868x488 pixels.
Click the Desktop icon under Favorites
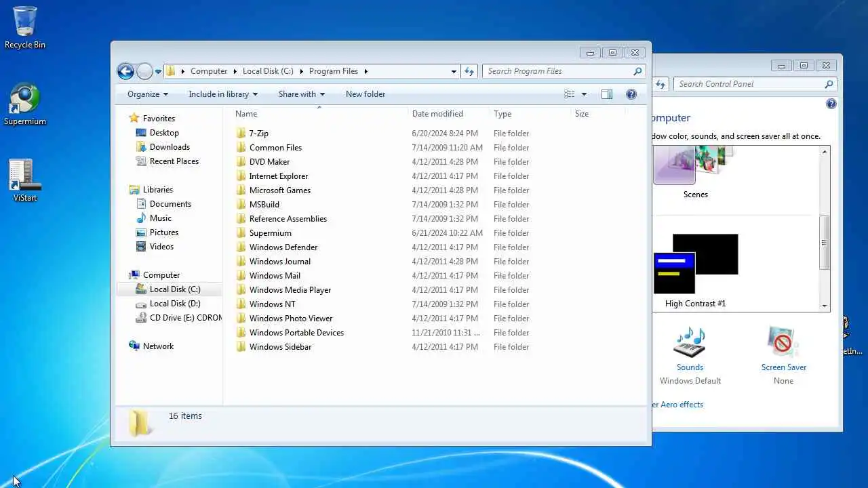pos(141,133)
